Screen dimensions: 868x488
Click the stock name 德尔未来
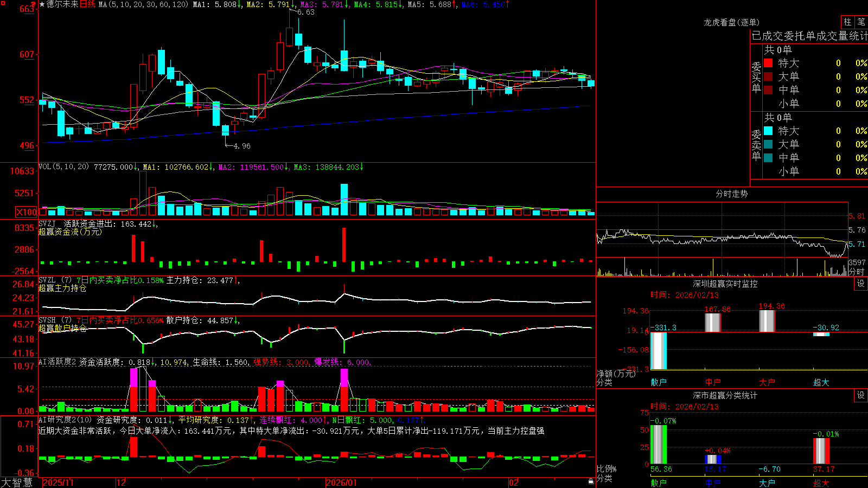pos(62,4)
